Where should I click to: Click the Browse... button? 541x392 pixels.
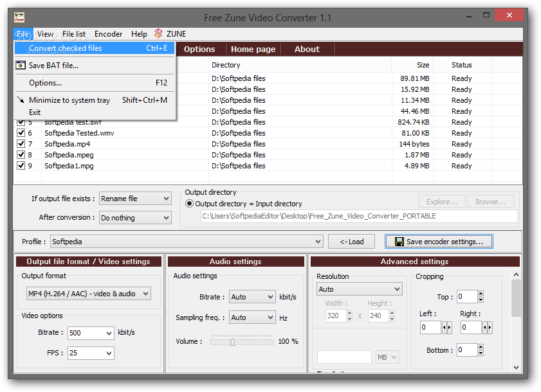491,202
